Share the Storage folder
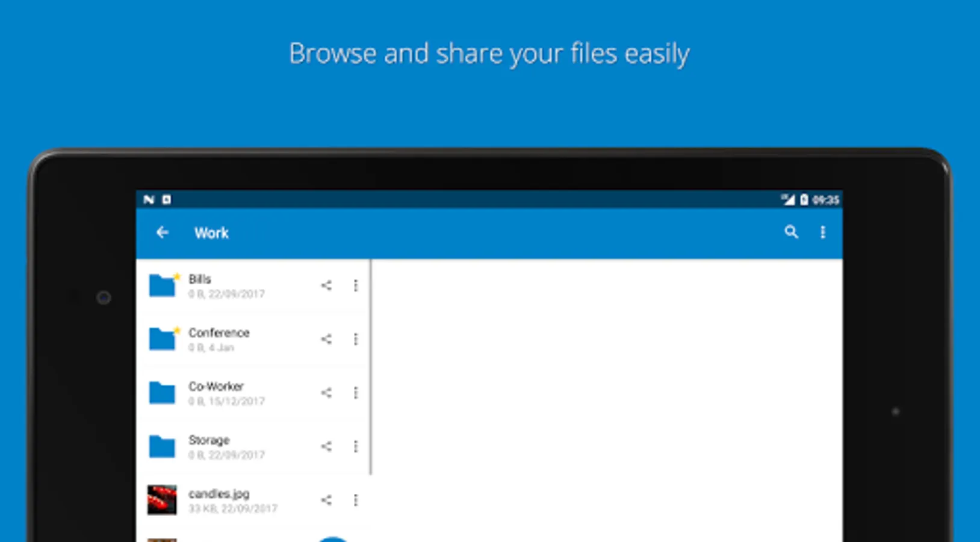This screenshot has height=542, width=980. (x=326, y=446)
